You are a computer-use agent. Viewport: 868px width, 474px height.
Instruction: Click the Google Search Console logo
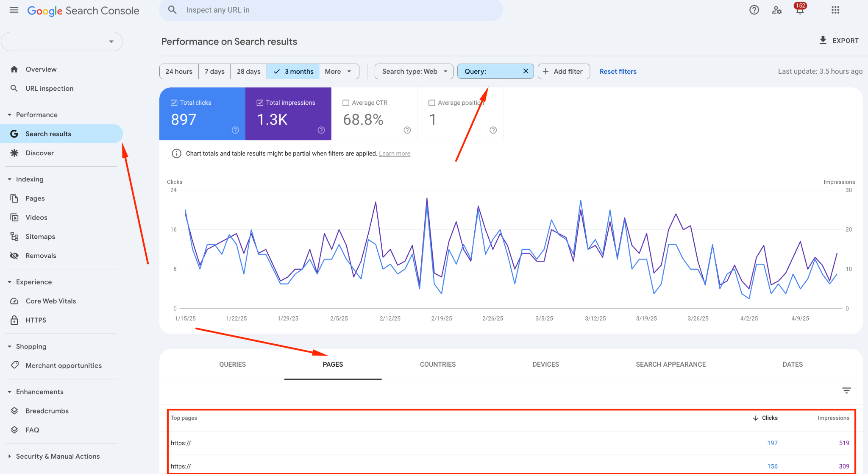coord(83,11)
